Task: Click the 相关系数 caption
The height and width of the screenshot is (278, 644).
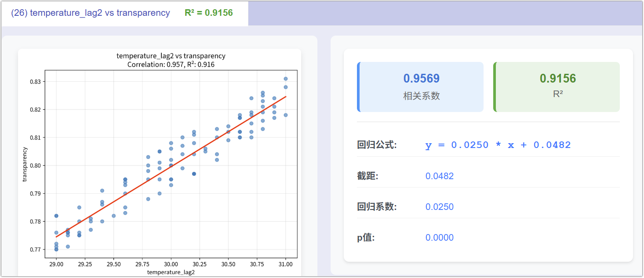Action: coord(422,96)
